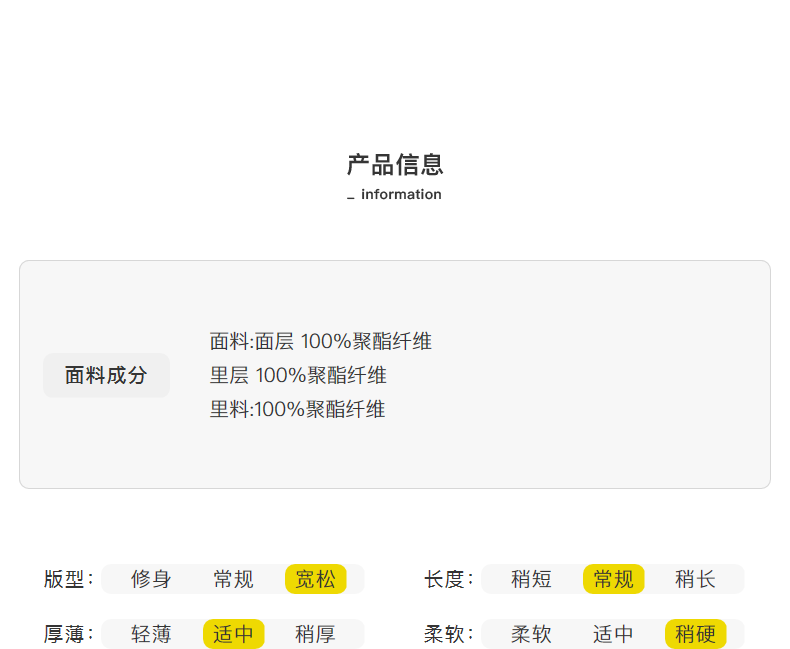Select 轻薄 thickness option
790x649 pixels.
151,634
